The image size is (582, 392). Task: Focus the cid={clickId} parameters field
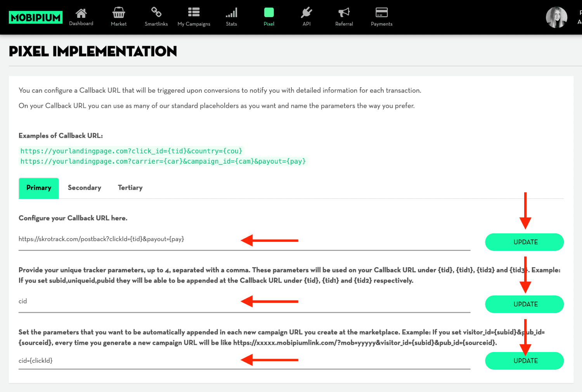244,361
